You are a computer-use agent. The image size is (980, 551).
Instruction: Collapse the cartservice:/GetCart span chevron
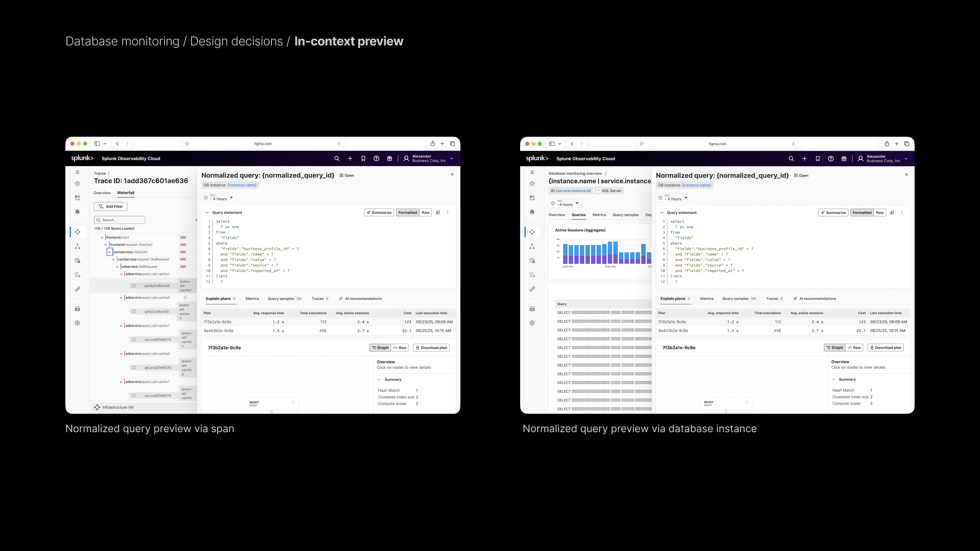[109, 252]
